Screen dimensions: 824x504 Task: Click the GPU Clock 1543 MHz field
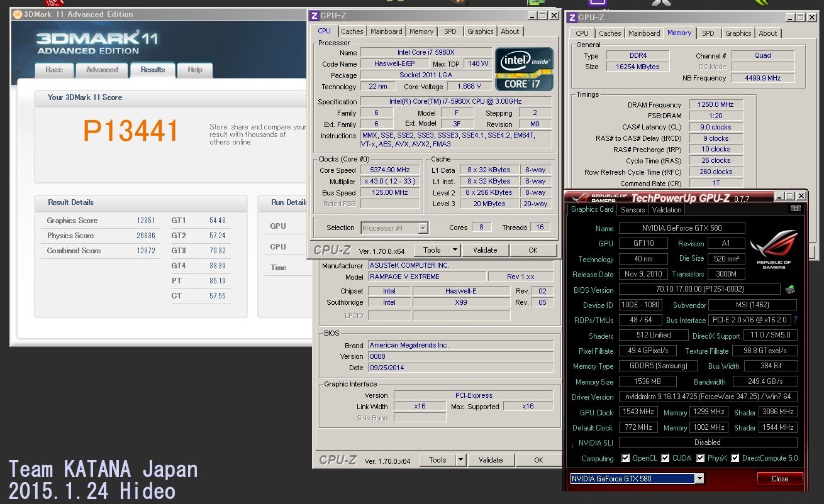coord(638,412)
